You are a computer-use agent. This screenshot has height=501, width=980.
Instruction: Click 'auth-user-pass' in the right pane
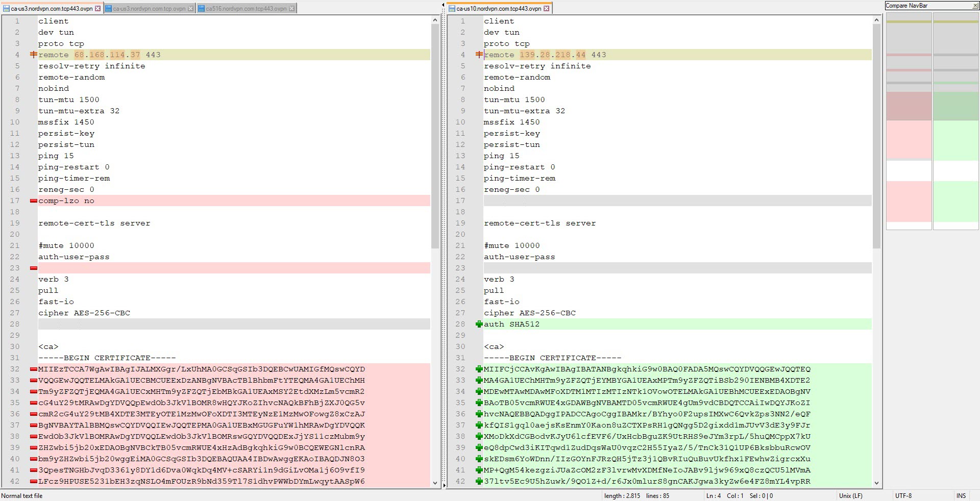[x=520, y=257]
